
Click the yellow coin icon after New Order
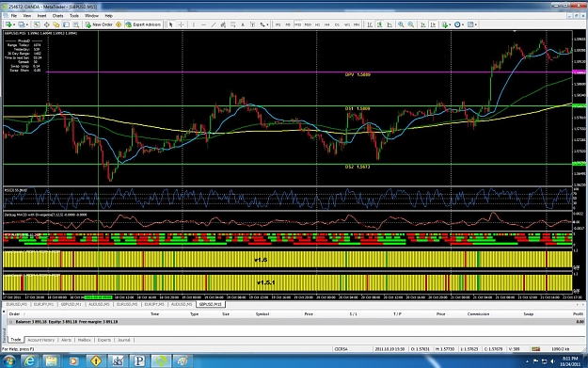point(119,24)
